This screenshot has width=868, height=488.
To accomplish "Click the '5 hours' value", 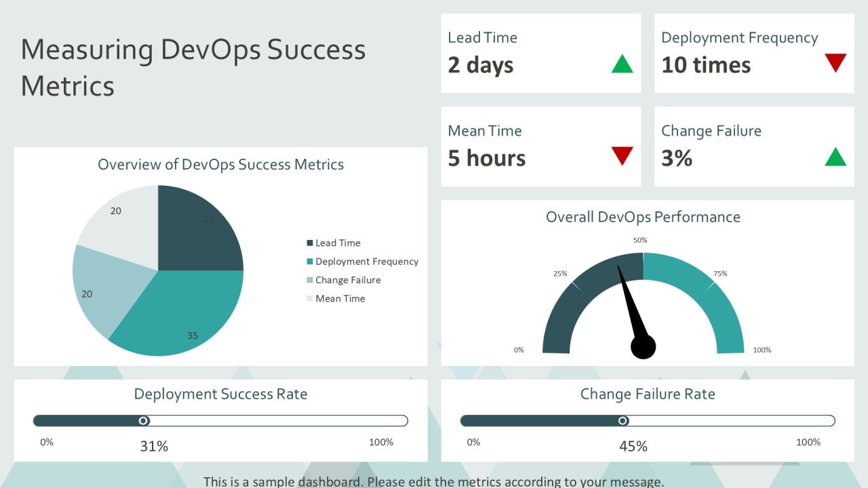I will [x=486, y=158].
